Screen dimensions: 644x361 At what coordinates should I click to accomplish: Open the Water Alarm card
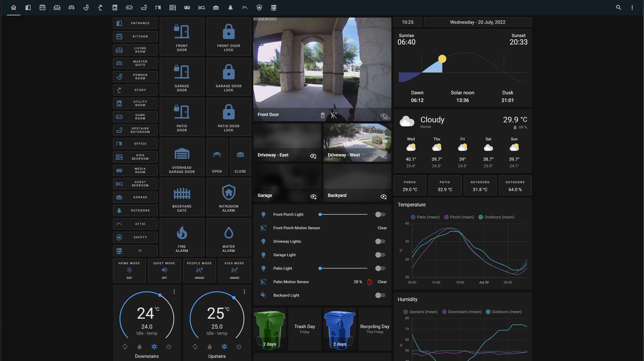[x=228, y=237]
